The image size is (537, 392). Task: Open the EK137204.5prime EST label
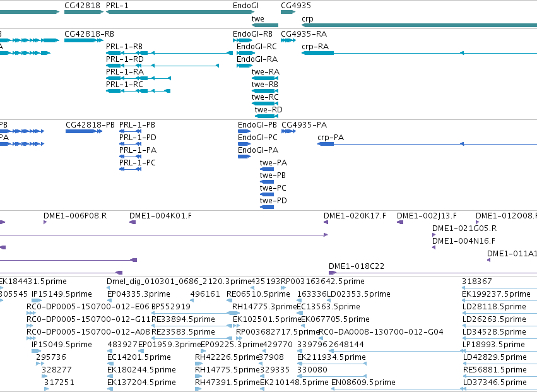(x=141, y=383)
